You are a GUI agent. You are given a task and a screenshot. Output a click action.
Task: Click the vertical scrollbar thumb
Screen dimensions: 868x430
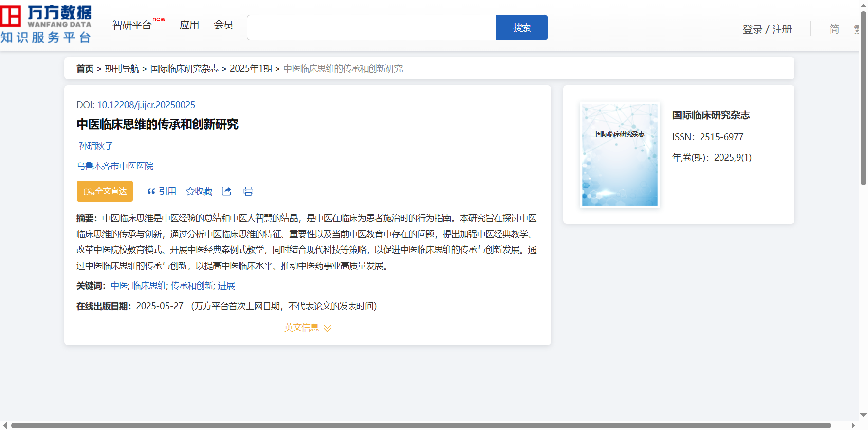(863, 97)
